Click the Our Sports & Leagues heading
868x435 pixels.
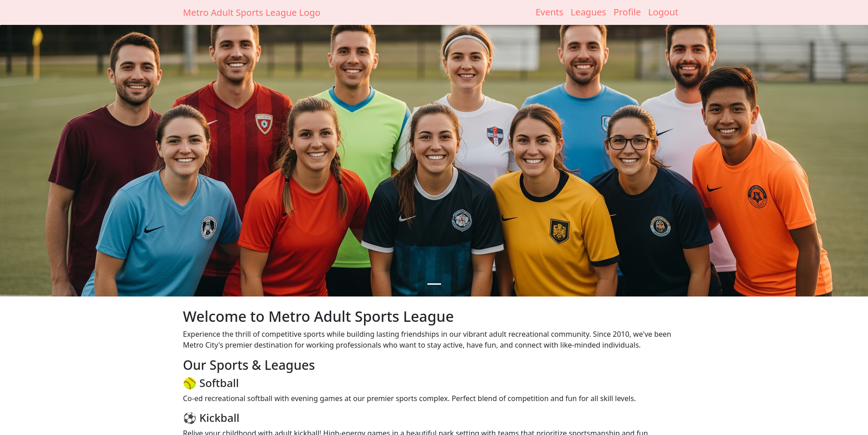[x=249, y=365]
